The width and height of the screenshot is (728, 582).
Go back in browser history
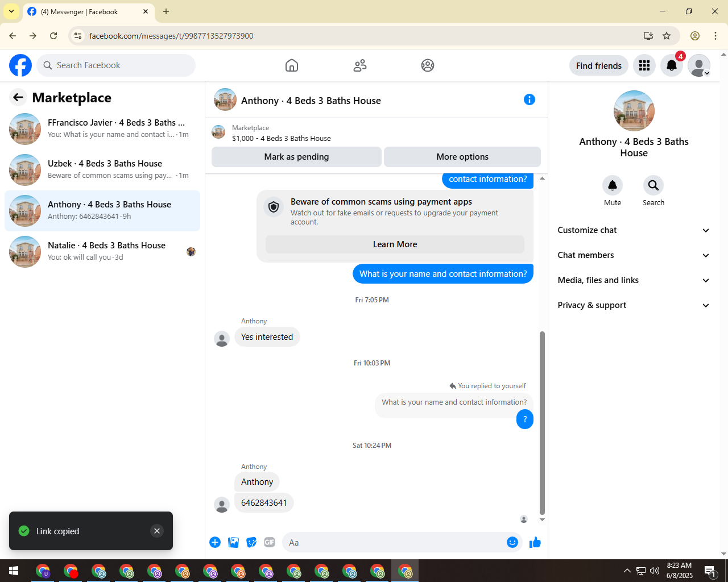[13, 36]
